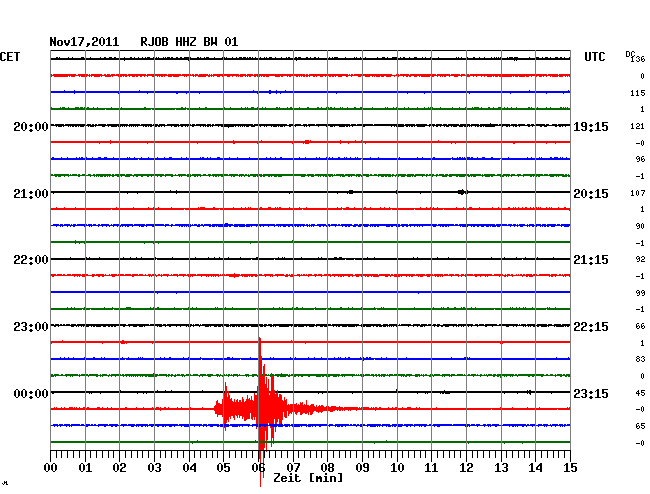Click the 20:15 UTC time label
Screen dimensions: 650x494
coord(591,194)
